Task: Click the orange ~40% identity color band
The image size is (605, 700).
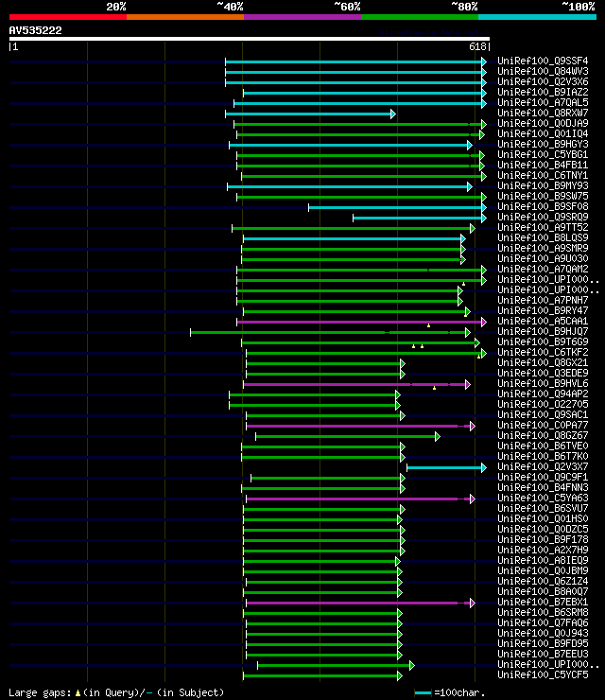Action: [x=185, y=17]
